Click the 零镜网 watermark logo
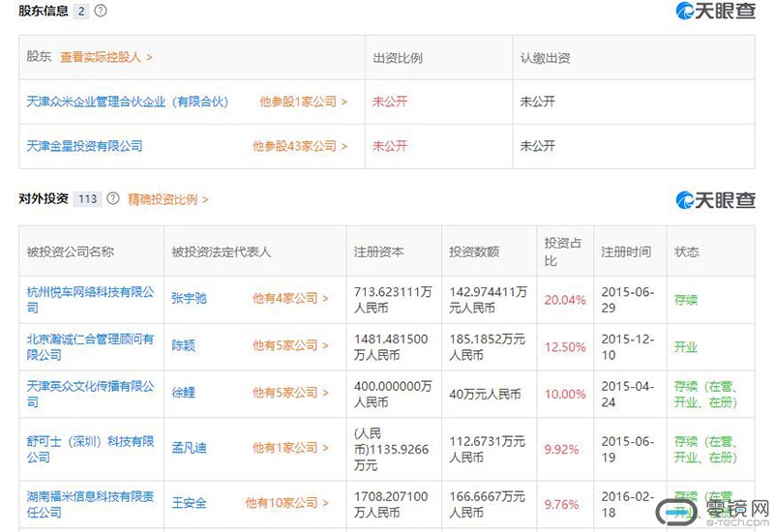Viewport: 774px width, 532px height. [712, 510]
